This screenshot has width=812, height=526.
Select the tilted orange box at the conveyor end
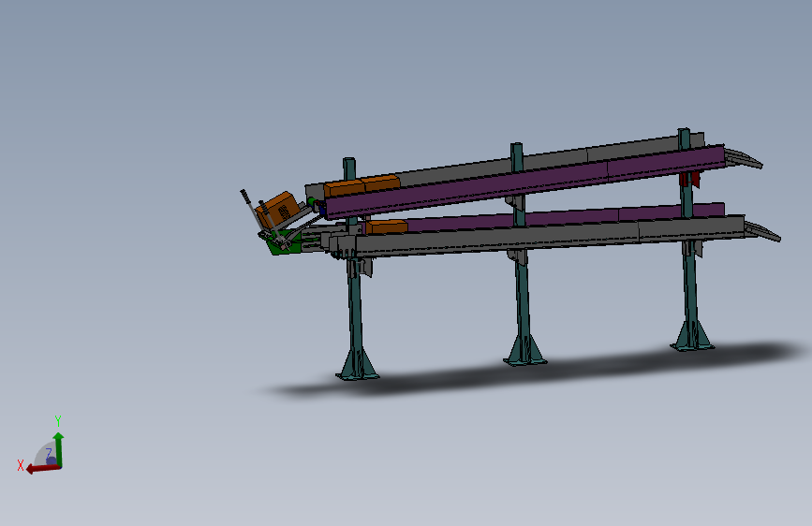pyautogui.click(x=278, y=209)
